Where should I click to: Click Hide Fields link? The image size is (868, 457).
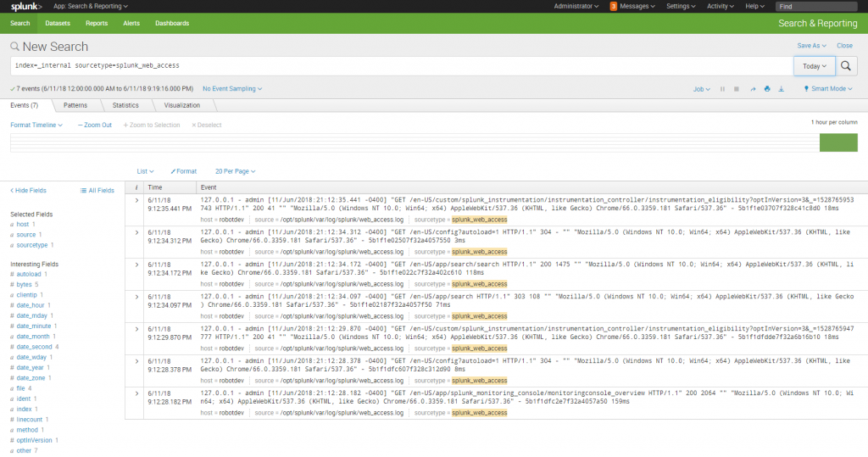(28, 191)
